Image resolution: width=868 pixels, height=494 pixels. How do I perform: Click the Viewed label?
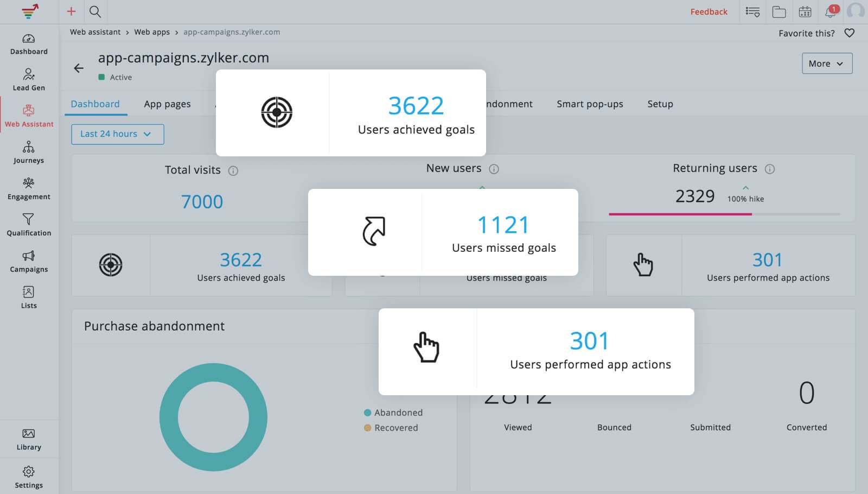coord(518,427)
